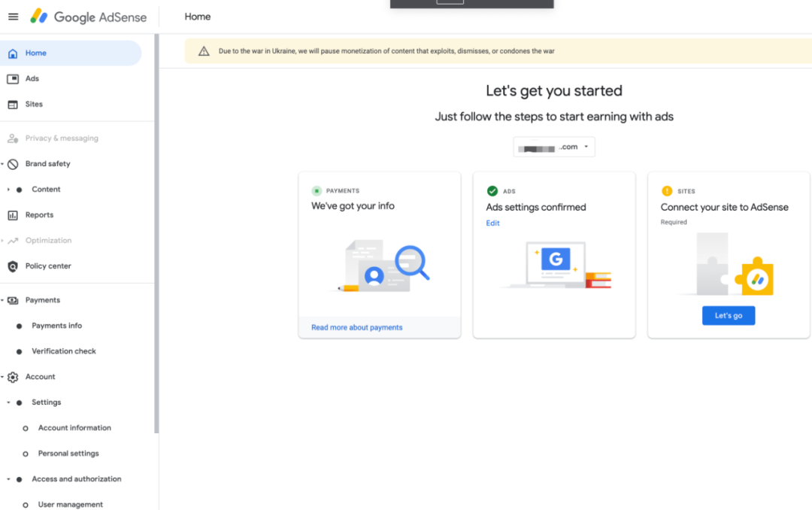
Task: Open the Reports chart icon
Action: 13,215
